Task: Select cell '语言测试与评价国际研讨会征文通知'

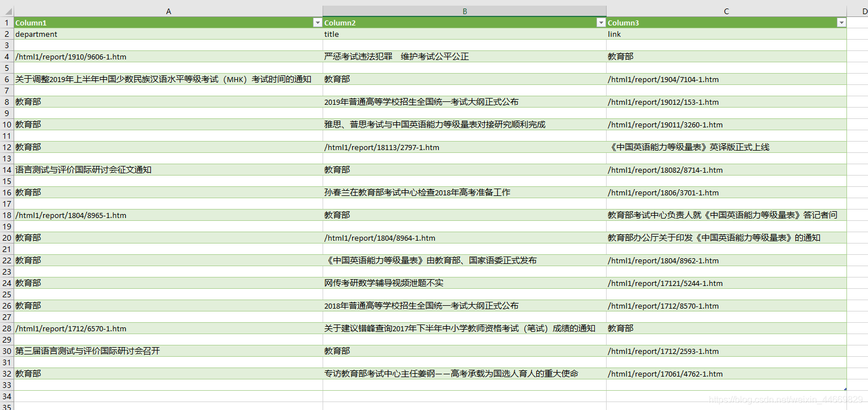Action: (x=168, y=170)
